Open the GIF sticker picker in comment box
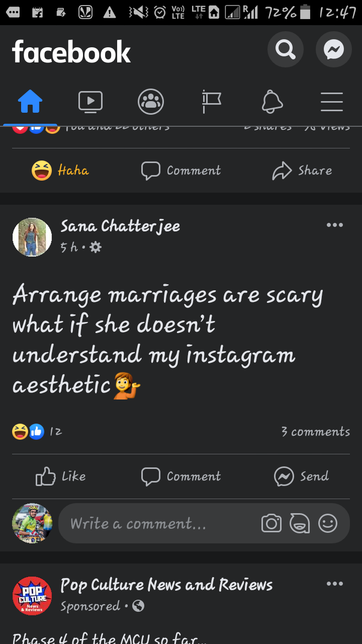This screenshot has height=644, width=362. 300,524
